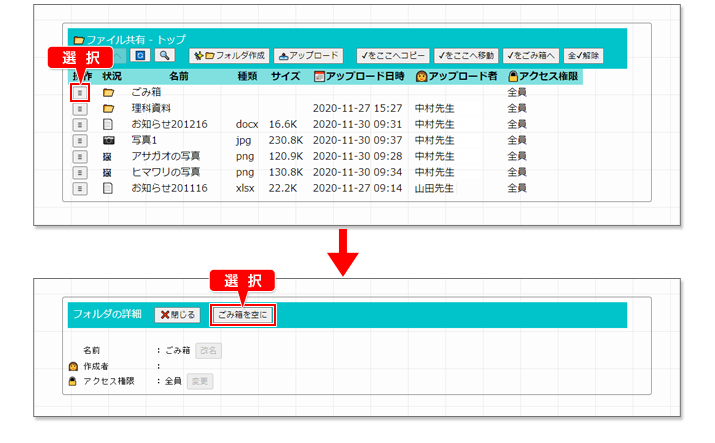
Task: Click the アクセス権限 lock icon in details
Action: coord(73,381)
